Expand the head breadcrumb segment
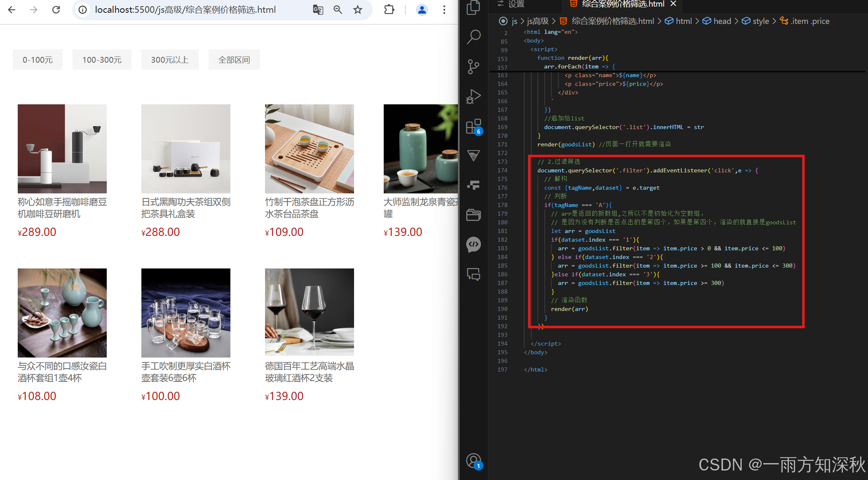The width and height of the screenshot is (868, 480). (x=722, y=21)
